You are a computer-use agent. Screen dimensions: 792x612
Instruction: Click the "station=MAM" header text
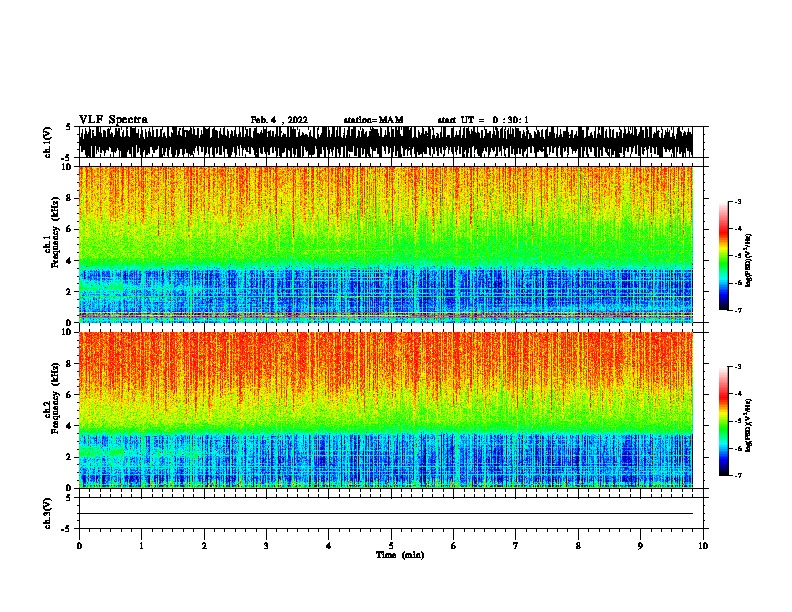click(x=373, y=120)
